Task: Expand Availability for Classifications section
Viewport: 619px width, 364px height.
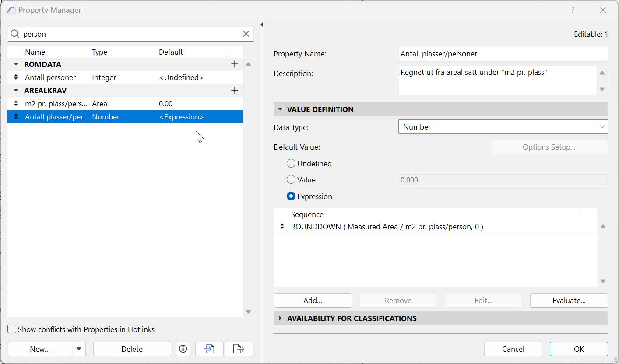Action: 281,318
